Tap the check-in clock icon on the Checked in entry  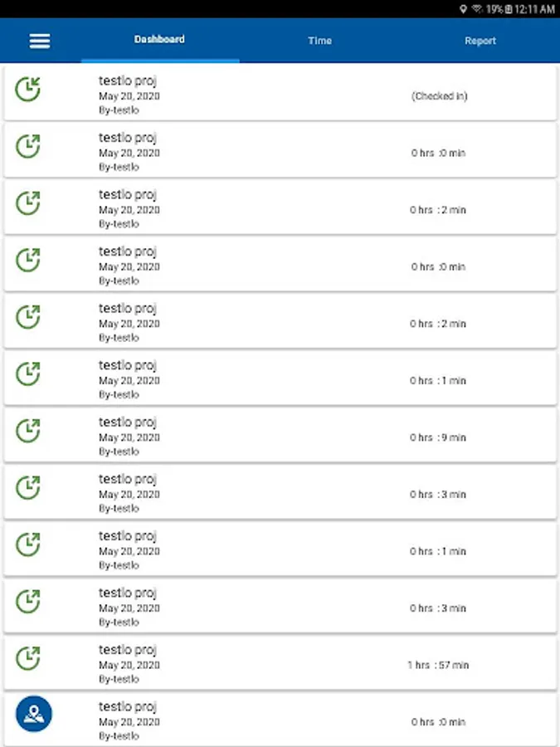coord(27,89)
